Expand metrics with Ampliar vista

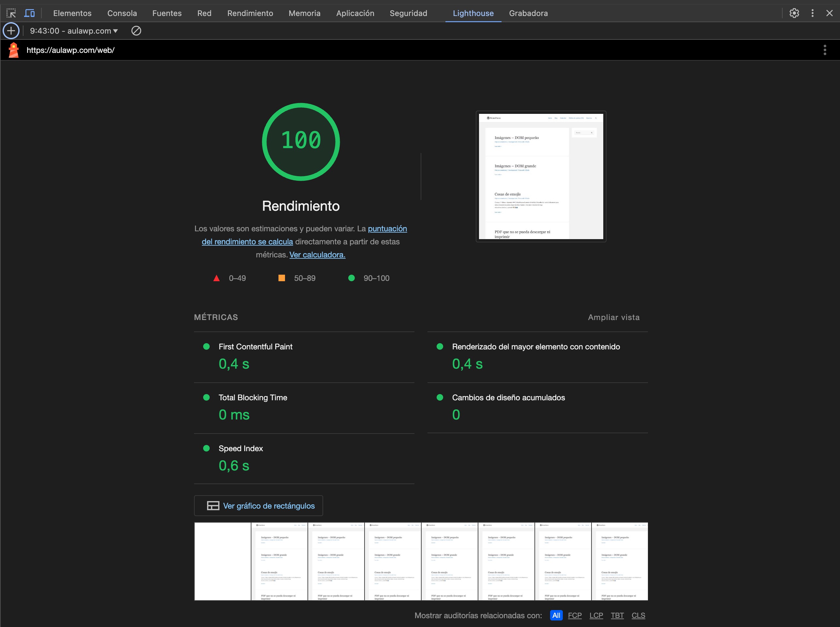[x=613, y=317]
